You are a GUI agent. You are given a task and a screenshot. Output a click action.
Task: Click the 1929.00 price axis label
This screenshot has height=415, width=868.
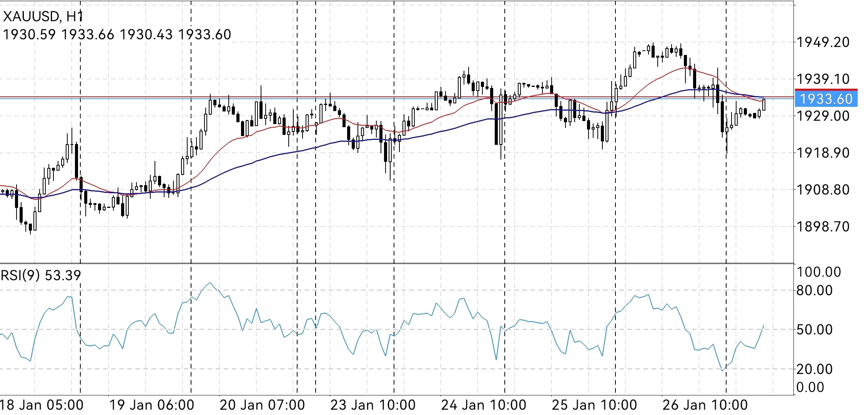click(823, 116)
